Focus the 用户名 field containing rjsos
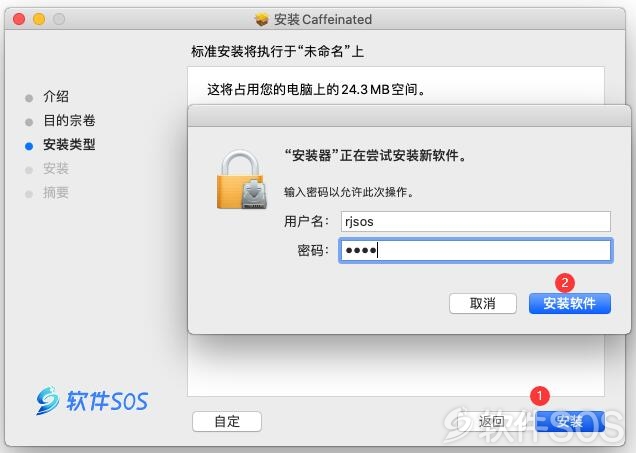 click(476, 221)
